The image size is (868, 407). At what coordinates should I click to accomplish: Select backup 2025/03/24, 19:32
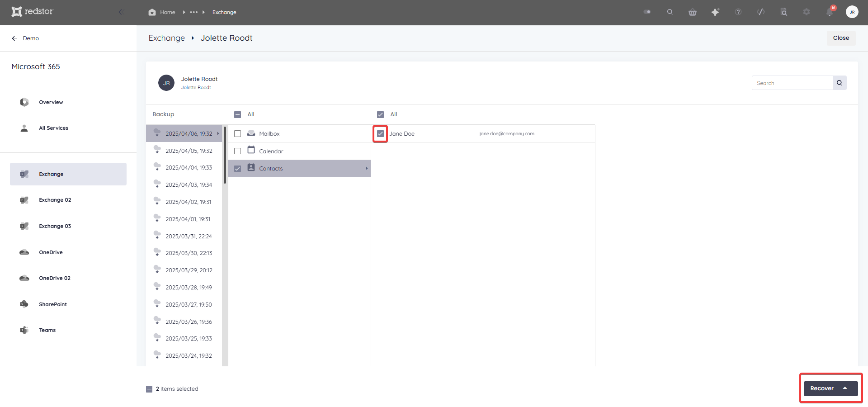pos(184,356)
